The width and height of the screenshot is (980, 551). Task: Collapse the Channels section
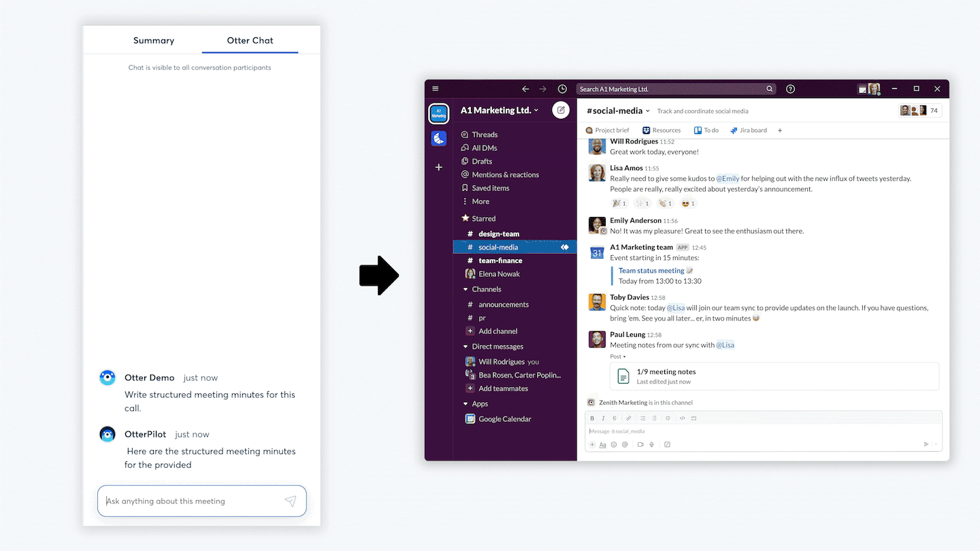(465, 289)
